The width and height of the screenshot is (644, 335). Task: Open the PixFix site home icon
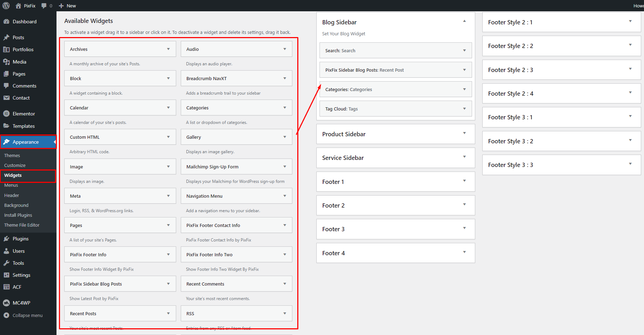click(18, 6)
